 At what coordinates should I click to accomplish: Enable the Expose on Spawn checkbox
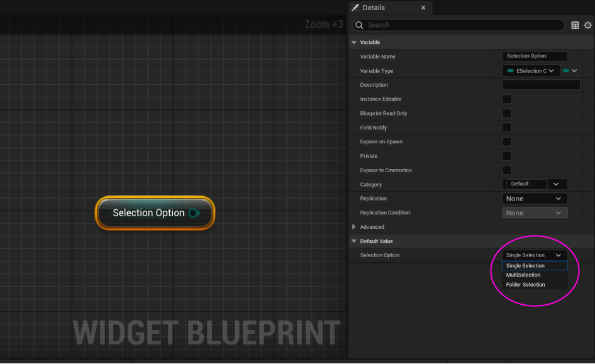point(506,142)
